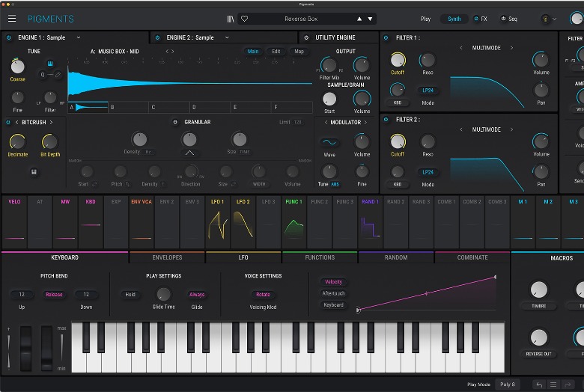Previous Filter 2 Multimode type arrow
This screenshot has height=392, width=584.
(461, 129)
